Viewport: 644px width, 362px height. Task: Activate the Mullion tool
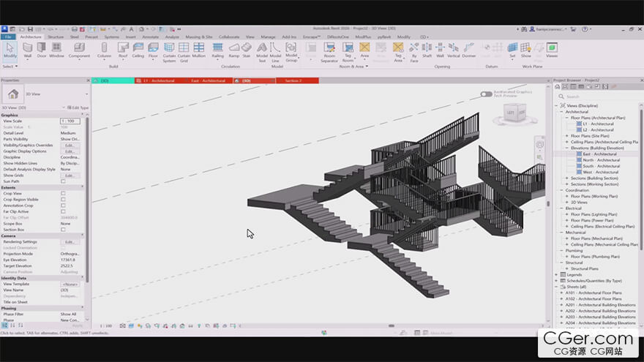coord(199,50)
